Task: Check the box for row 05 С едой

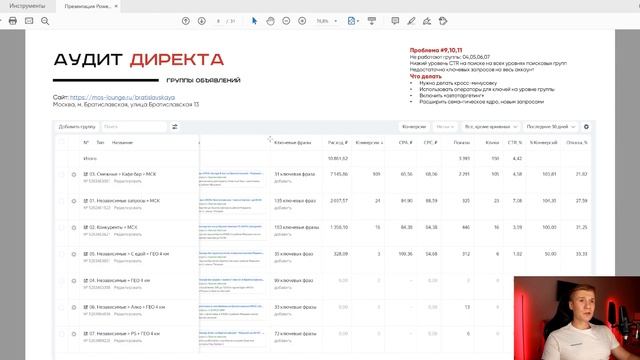Action: point(62,254)
